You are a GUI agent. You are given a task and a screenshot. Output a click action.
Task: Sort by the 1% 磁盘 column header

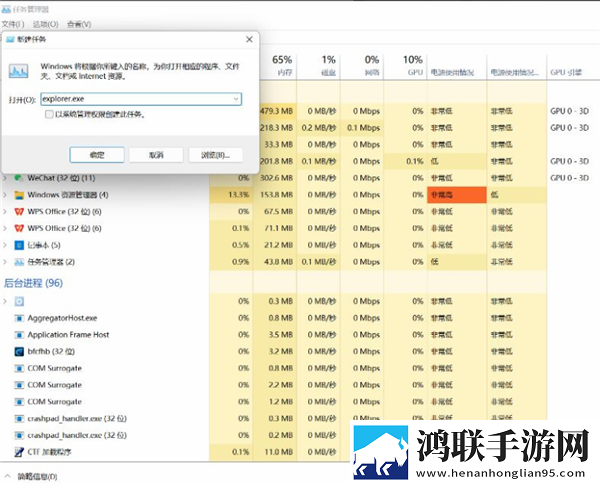(x=318, y=65)
